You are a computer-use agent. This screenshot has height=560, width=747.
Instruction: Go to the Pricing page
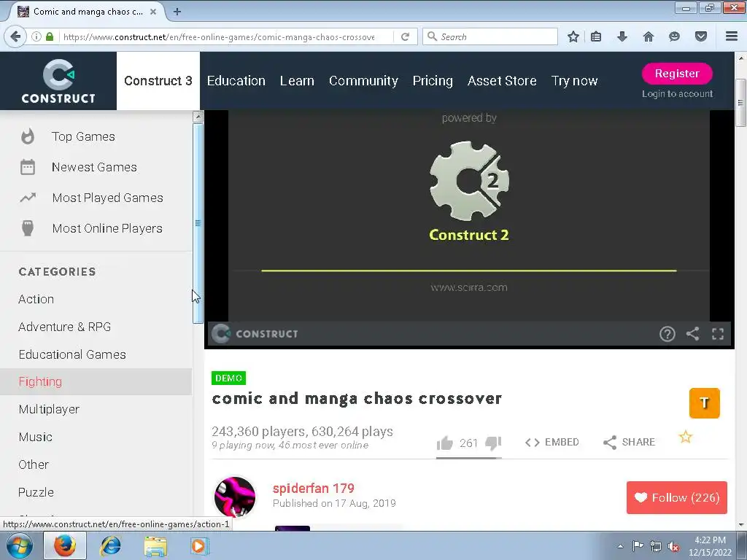click(x=433, y=80)
